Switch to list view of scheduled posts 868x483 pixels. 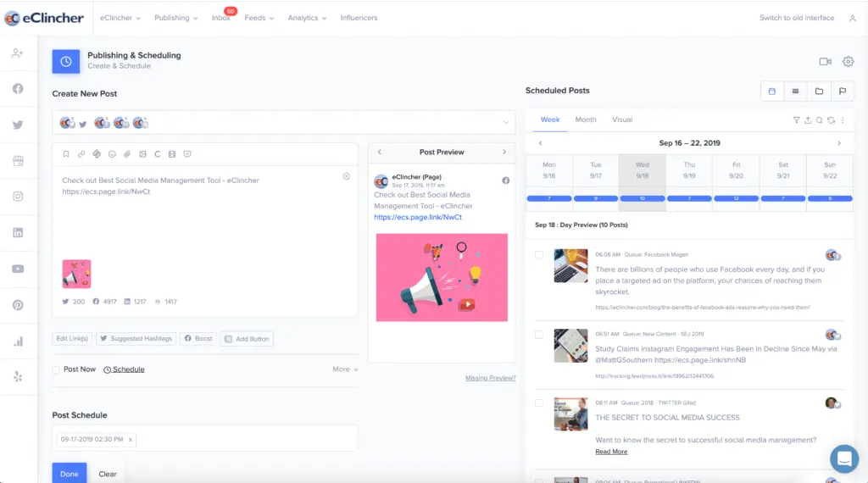pyautogui.click(x=795, y=92)
